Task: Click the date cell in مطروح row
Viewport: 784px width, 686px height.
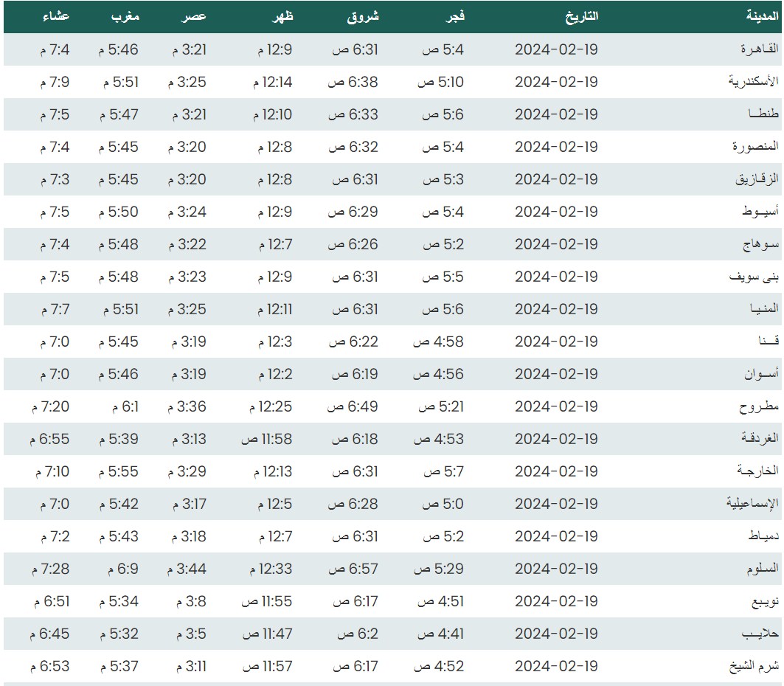Action: 555,406
